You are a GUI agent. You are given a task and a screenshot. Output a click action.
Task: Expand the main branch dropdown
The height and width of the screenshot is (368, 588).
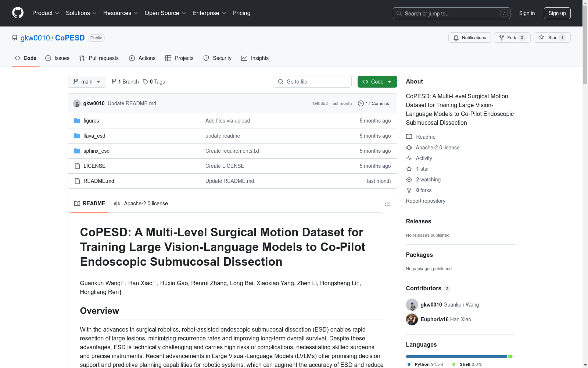point(87,82)
